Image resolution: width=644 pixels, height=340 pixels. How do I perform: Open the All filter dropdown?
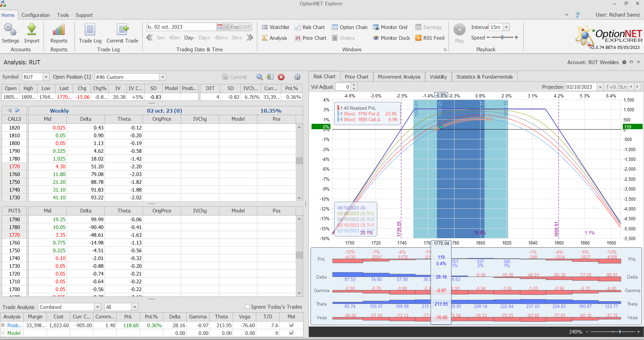[x=135, y=307]
